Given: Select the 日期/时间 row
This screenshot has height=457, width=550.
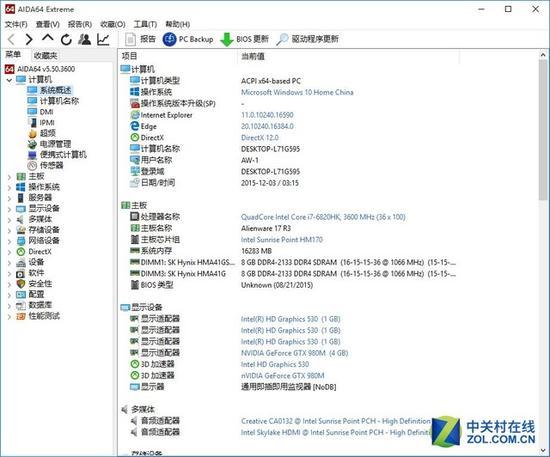Looking at the screenshot, I should point(214,183).
